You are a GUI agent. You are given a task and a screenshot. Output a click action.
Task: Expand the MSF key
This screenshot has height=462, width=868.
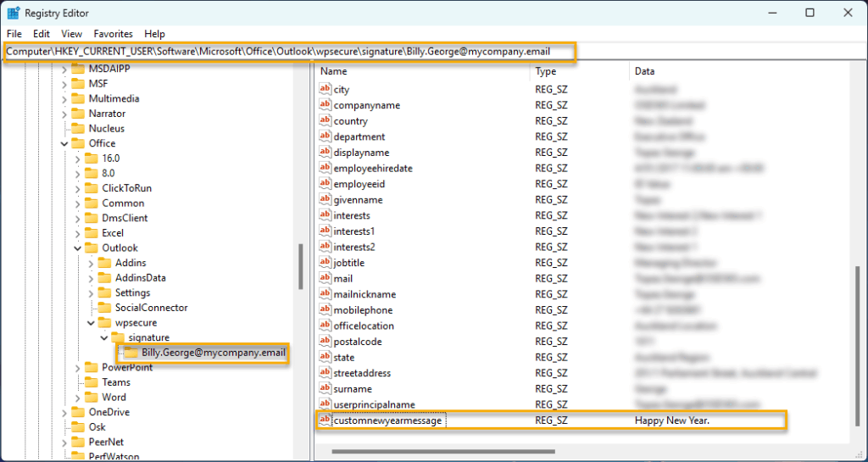(x=64, y=84)
